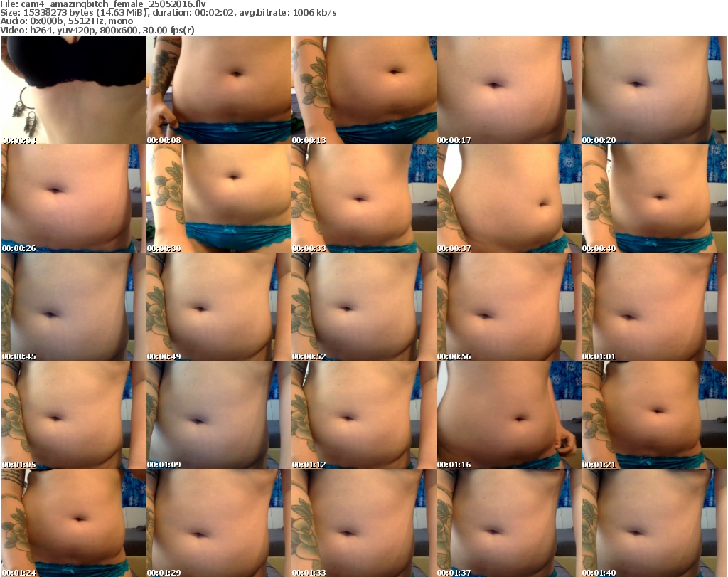
Task: Select the thumbnail stamped 00:01:33
Action: coord(364,523)
